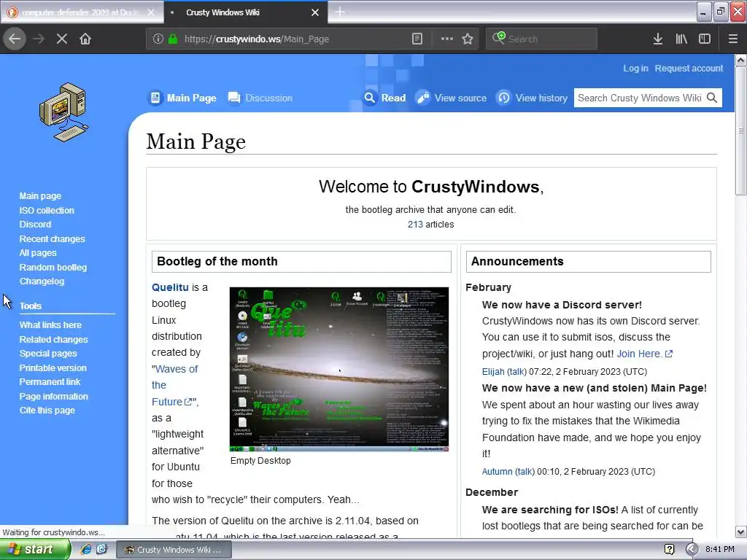
Task: Click the green padlock icon
Action: (x=173, y=39)
